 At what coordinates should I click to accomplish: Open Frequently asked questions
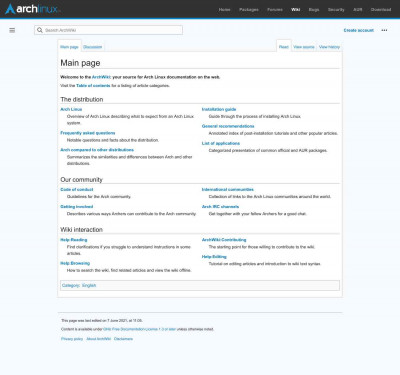(88, 133)
